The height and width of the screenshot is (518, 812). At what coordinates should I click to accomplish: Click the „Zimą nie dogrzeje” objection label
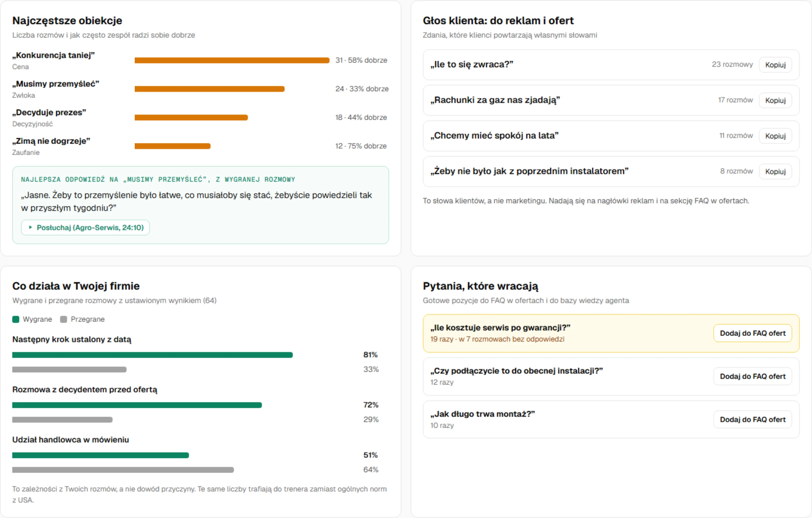point(51,141)
